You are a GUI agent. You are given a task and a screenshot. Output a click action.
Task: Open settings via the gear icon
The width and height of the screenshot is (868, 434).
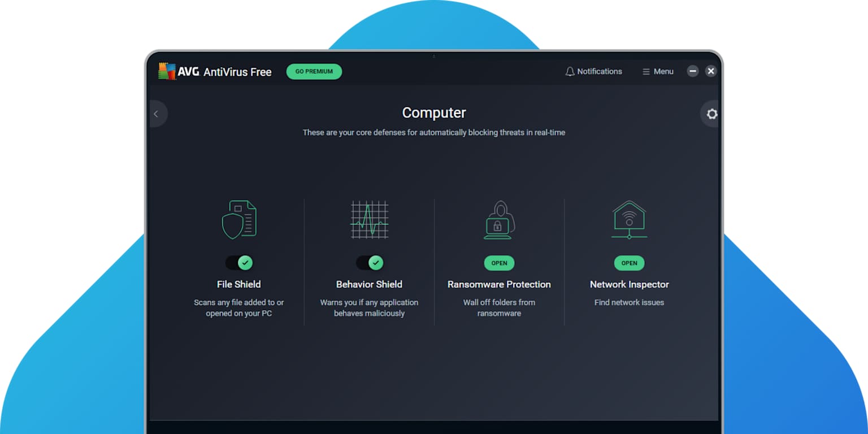coord(711,114)
